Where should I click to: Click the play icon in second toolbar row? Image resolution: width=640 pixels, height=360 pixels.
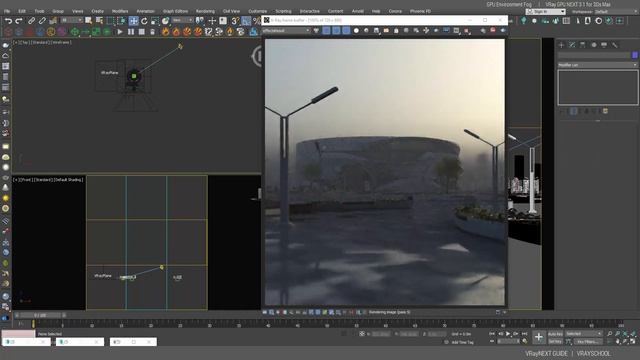(x=120, y=31)
